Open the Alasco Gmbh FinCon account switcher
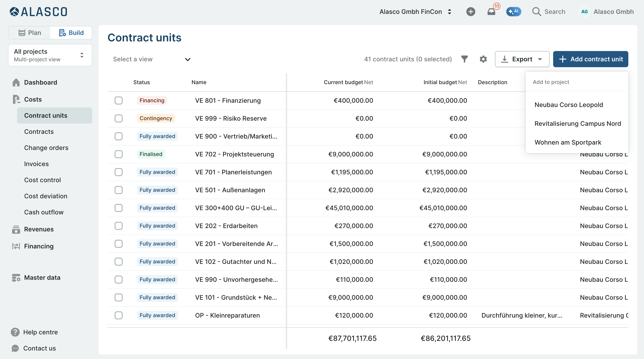 click(416, 11)
